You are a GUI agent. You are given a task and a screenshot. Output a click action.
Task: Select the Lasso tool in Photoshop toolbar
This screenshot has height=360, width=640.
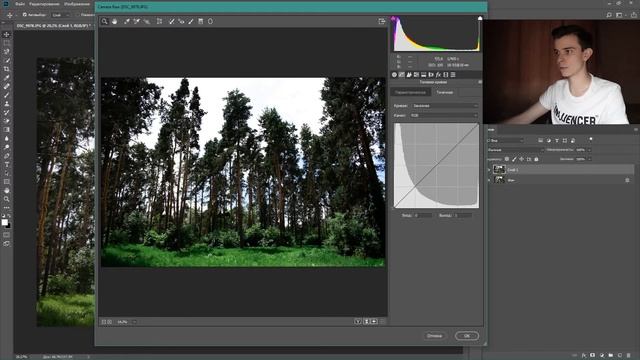click(x=7, y=52)
